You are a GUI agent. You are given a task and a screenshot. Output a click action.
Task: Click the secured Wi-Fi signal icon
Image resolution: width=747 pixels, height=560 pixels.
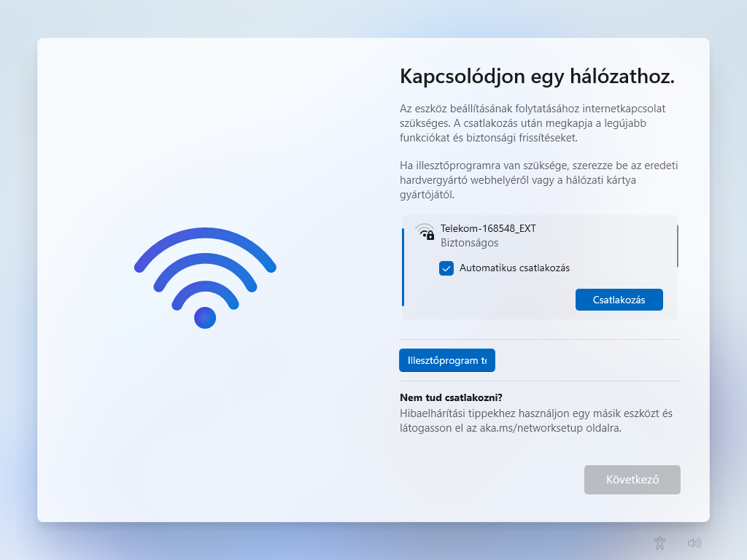425,231
